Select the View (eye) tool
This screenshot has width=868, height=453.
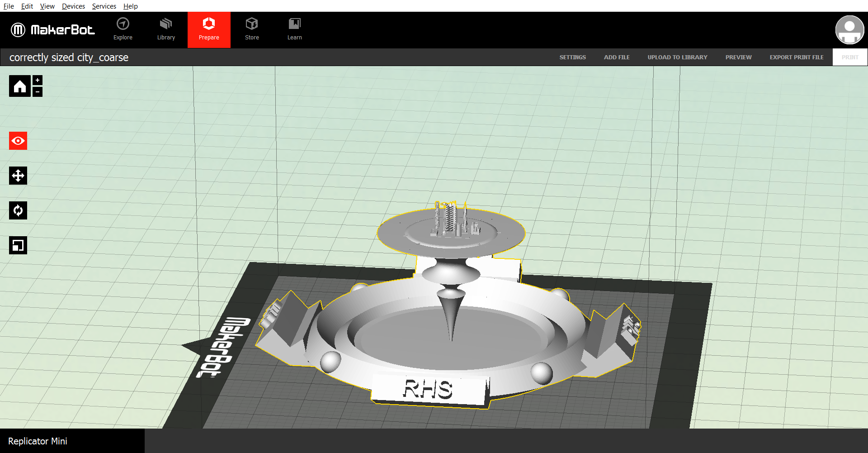[18, 141]
